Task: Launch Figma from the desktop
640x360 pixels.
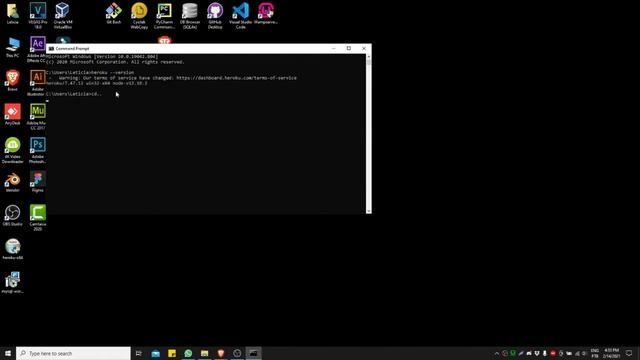Action: click(x=38, y=182)
